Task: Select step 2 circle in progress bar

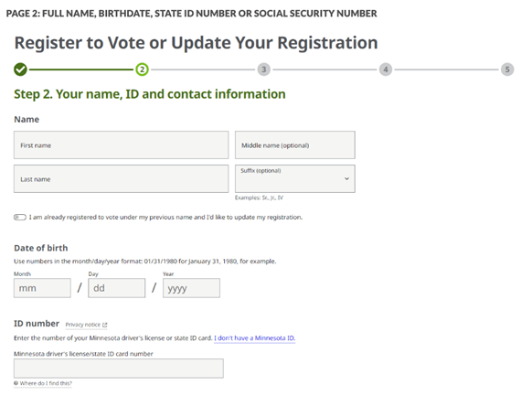Action: (143, 69)
